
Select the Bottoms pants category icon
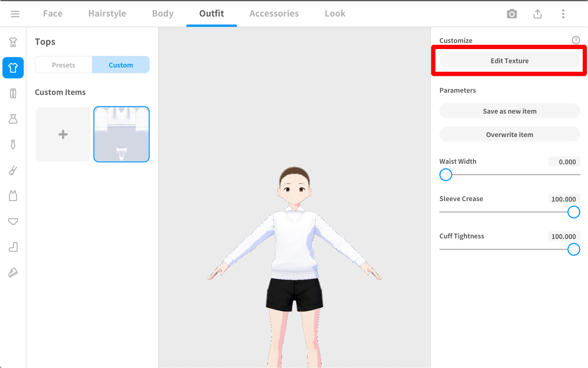(13, 93)
